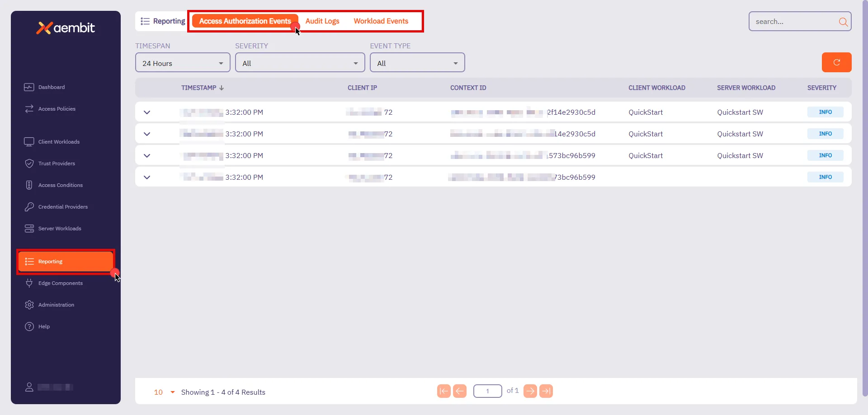Screen dimensions: 868x415
Task: Click the Access Policies arrows icon
Action: click(x=29, y=109)
